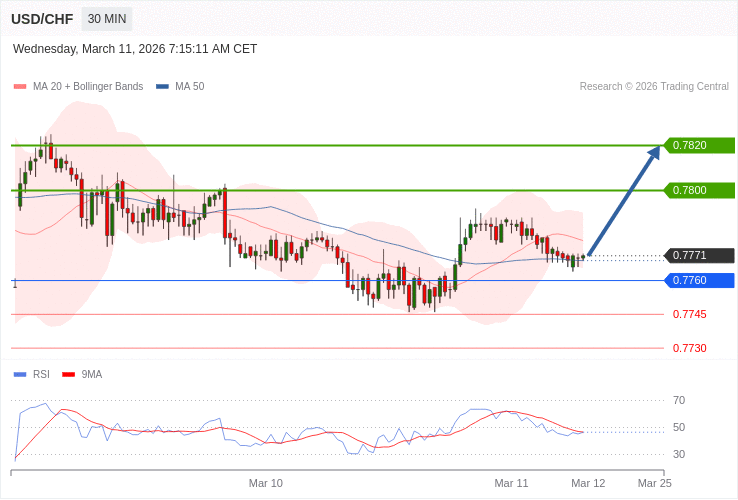738x500 pixels.
Task: Click the 'Mar 12' axis date
Action: click(x=588, y=484)
